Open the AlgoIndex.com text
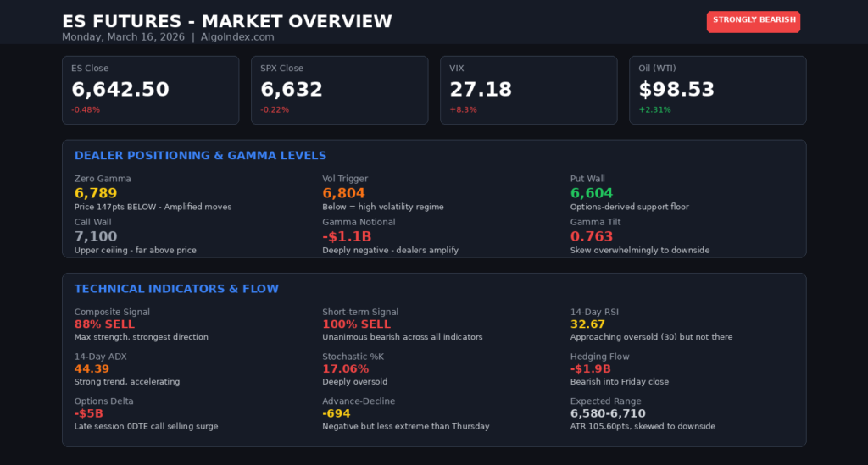868x465 pixels. [x=237, y=37]
